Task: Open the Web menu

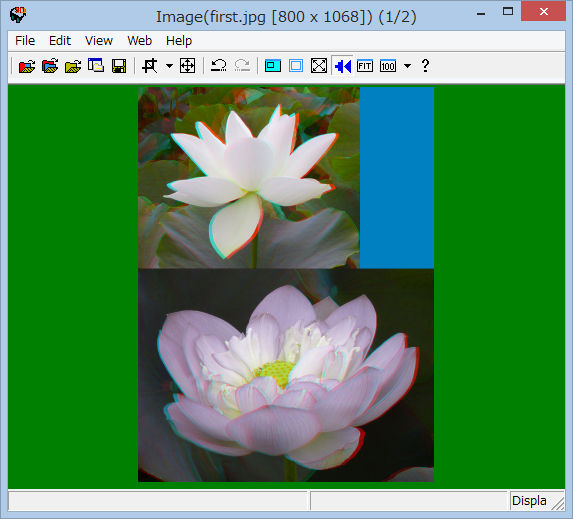Action: pos(140,41)
